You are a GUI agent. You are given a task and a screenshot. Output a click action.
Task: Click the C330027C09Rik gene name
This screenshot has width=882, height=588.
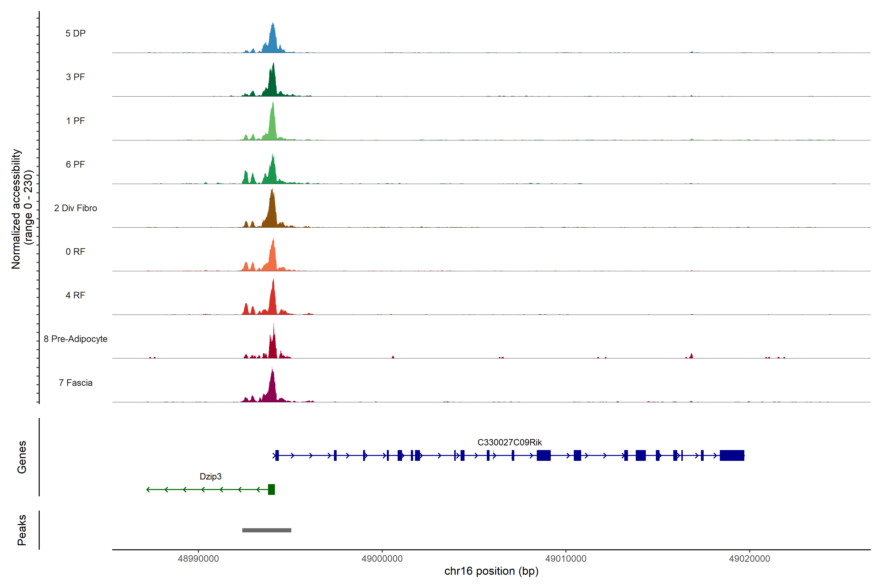click(509, 442)
